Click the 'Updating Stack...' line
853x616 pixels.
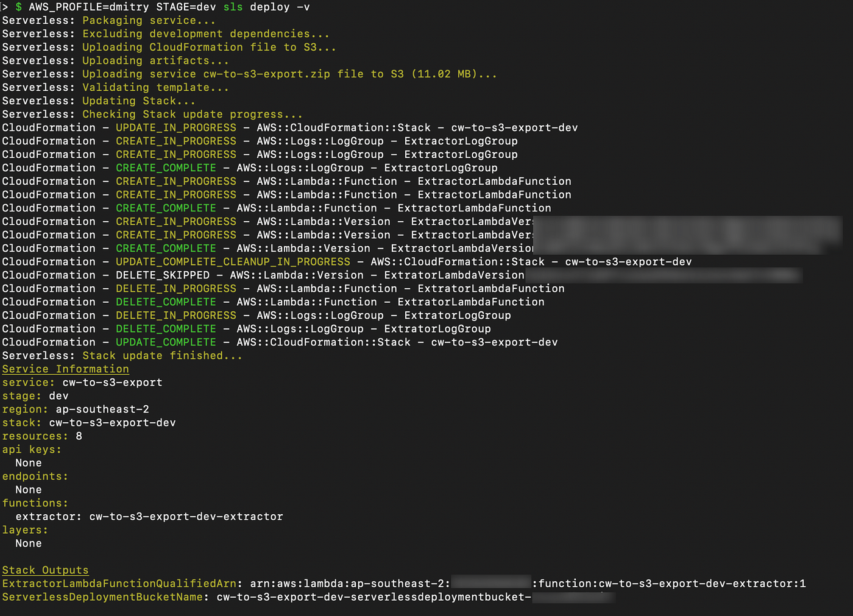(x=99, y=101)
